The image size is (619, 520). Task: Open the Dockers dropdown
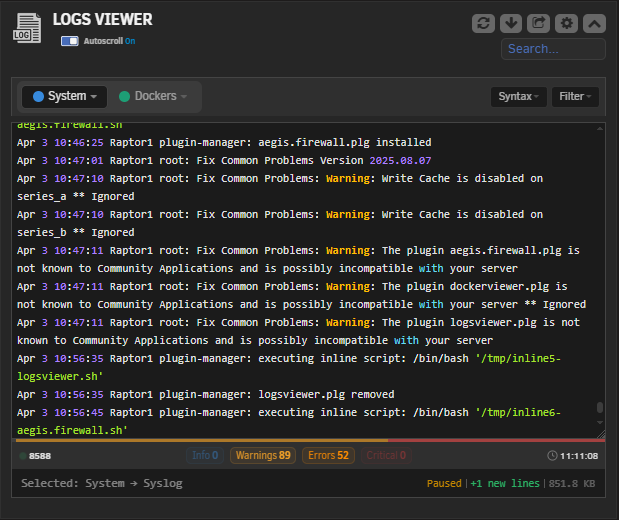pyautogui.click(x=153, y=96)
